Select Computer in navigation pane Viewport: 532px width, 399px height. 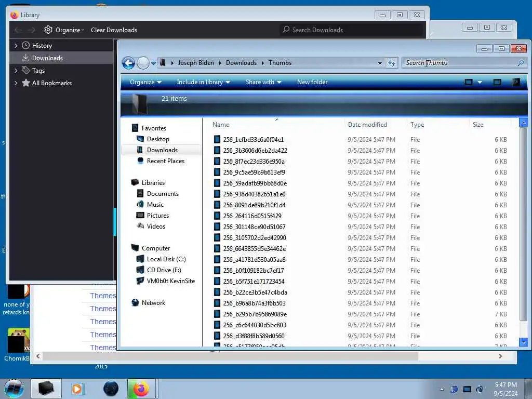pyautogui.click(x=155, y=248)
